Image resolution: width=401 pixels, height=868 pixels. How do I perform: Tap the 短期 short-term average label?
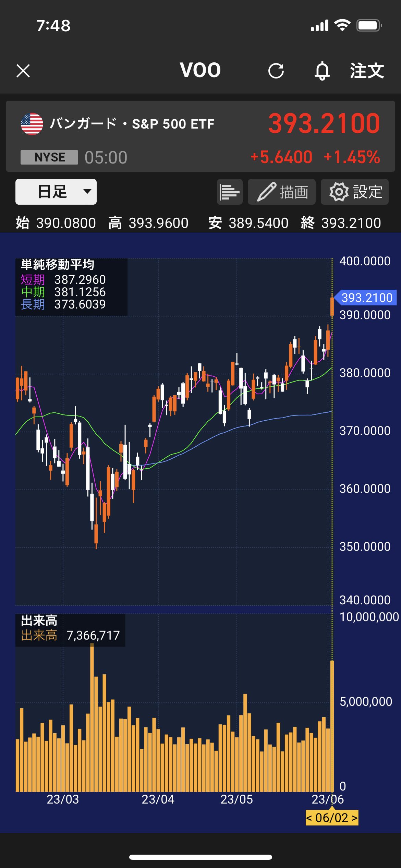[x=33, y=280]
